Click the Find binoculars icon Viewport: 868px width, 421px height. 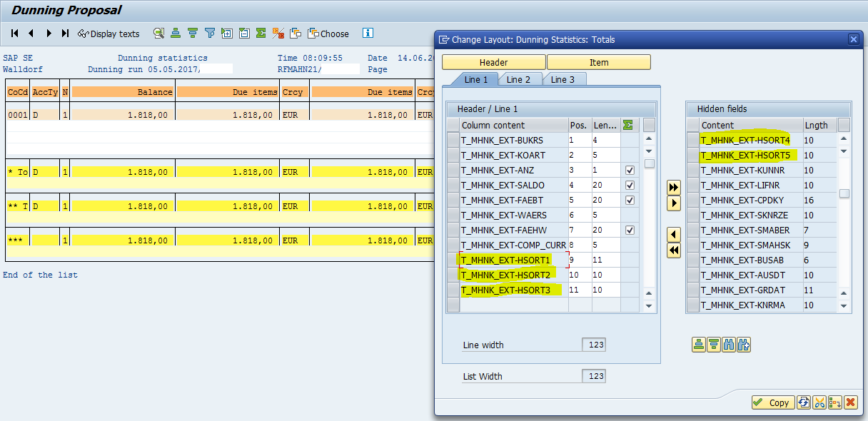click(729, 345)
